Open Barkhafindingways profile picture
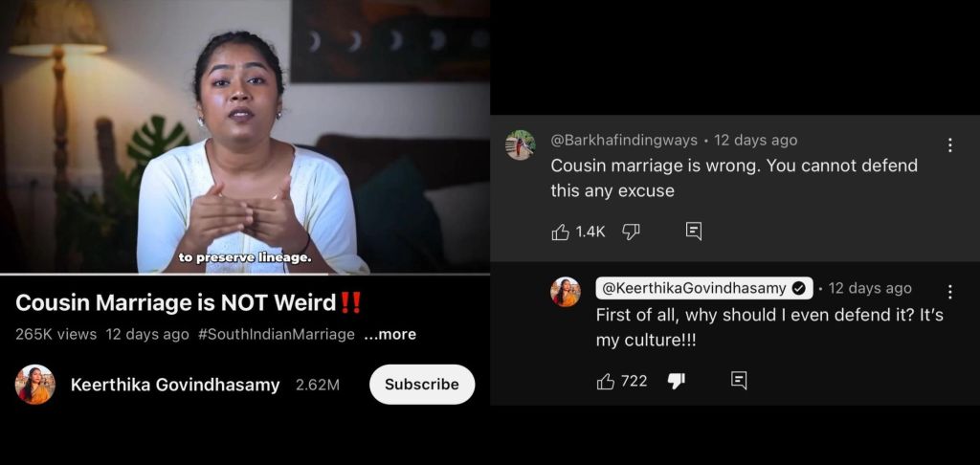Screen dimensions: 980x465 [520, 145]
